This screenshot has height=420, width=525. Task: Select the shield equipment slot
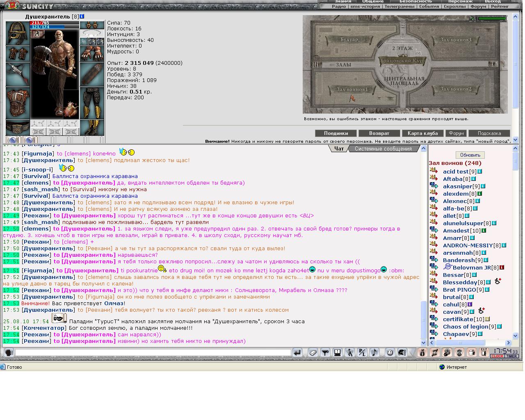[92, 74]
